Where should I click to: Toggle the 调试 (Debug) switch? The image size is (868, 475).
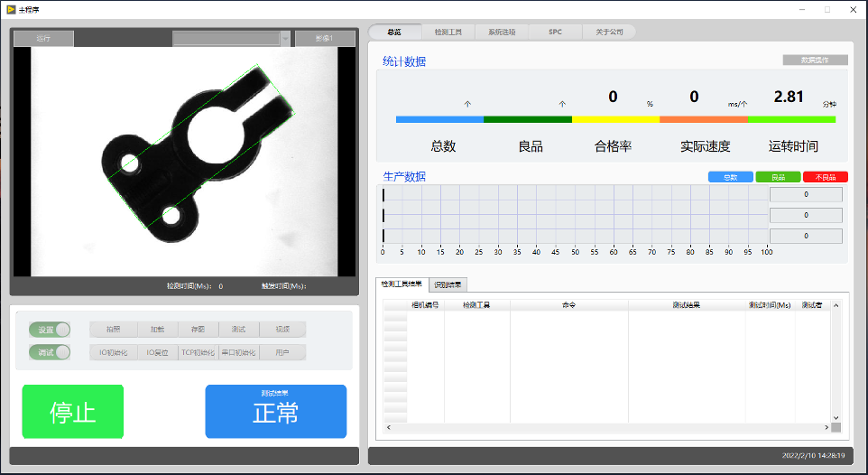(50, 352)
